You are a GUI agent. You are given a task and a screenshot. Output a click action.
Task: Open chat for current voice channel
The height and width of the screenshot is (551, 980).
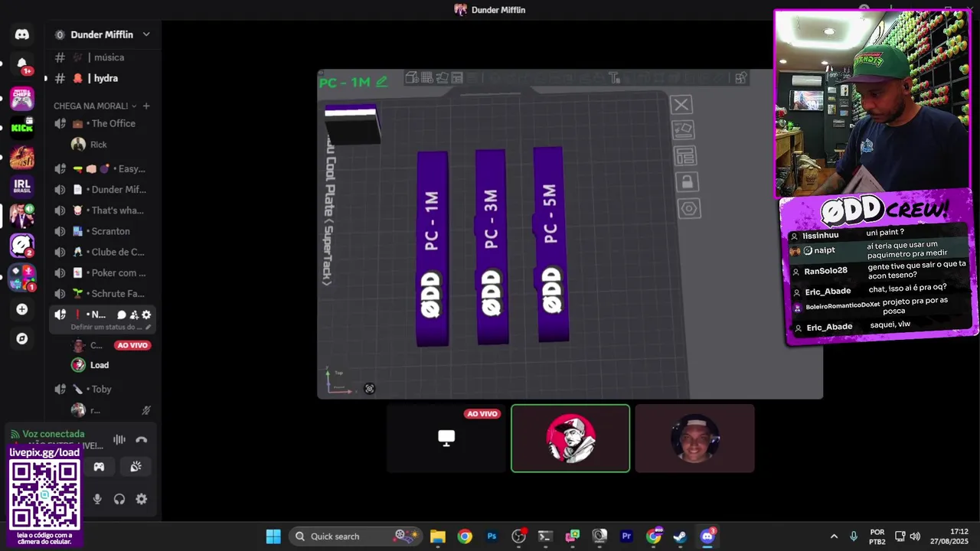122,315
